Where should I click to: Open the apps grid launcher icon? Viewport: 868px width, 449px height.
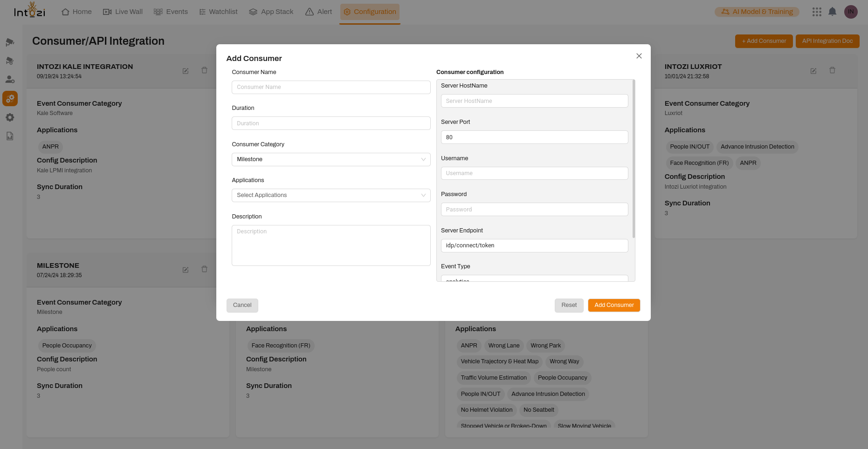click(817, 12)
